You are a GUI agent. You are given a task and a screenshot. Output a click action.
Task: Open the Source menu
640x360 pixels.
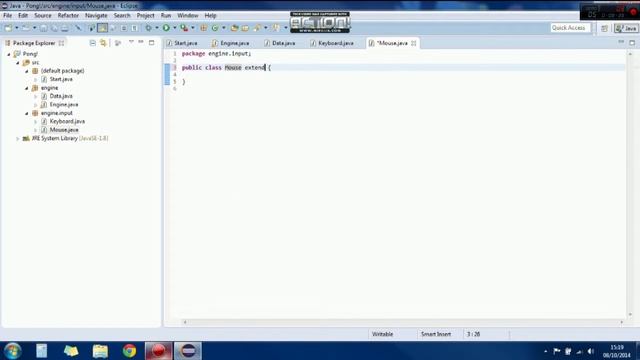click(43, 16)
